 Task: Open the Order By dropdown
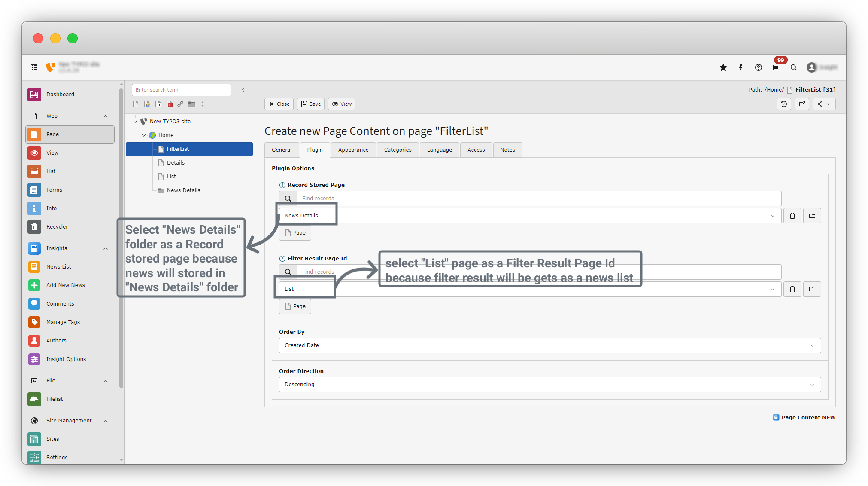point(549,345)
